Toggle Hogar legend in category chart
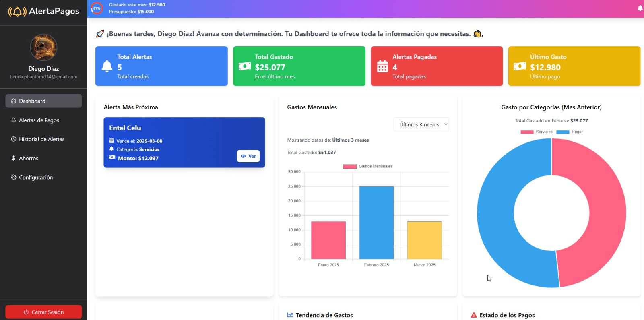 coord(570,132)
